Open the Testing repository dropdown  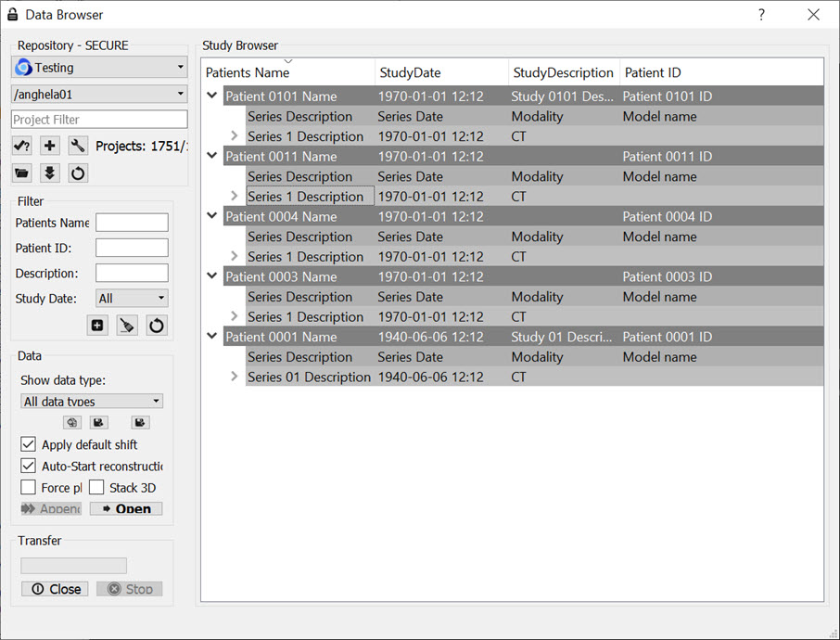tap(99, 68)
